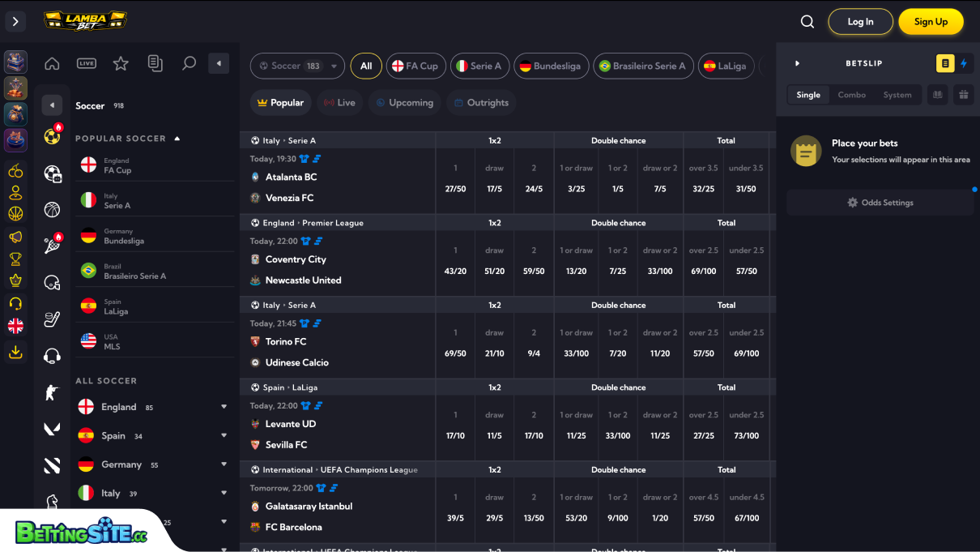The height and width of the screenshot is (552, 980).
Task: Open the download app icon
Action: (x=15, y=352)
